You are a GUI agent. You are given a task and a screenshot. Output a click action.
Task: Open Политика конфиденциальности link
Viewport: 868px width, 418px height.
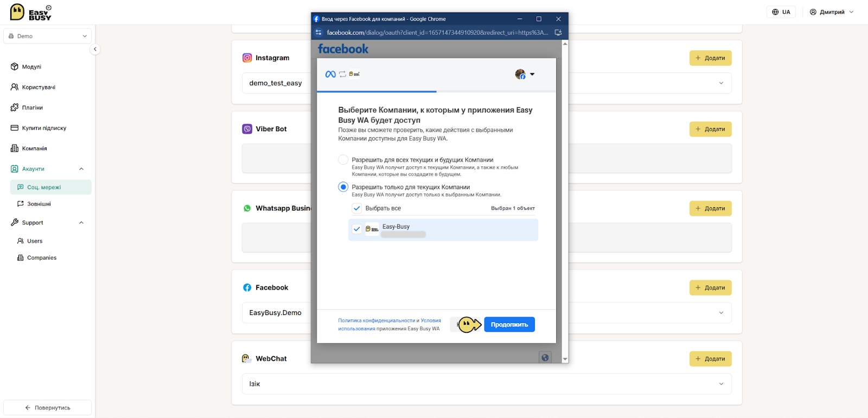click(x=376, y=320)
